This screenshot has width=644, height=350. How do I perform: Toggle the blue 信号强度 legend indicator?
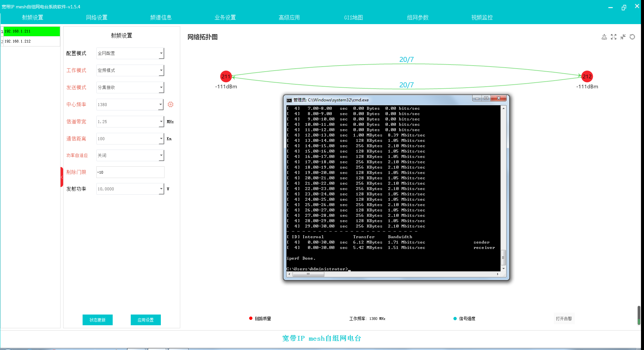coord(455,319)
